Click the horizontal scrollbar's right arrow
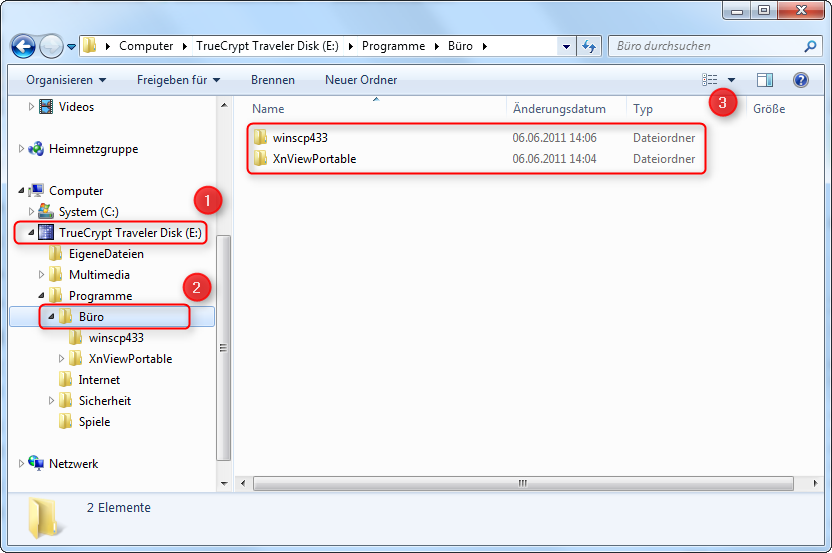The height and width of the screenshot is (553, 832). pyautogui.click(x=815, y=483)
